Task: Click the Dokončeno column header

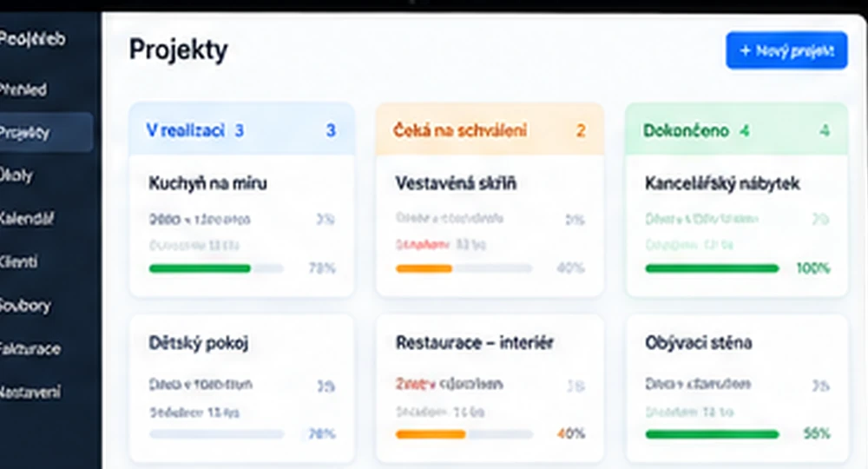Action: click(x=737, y=129)
